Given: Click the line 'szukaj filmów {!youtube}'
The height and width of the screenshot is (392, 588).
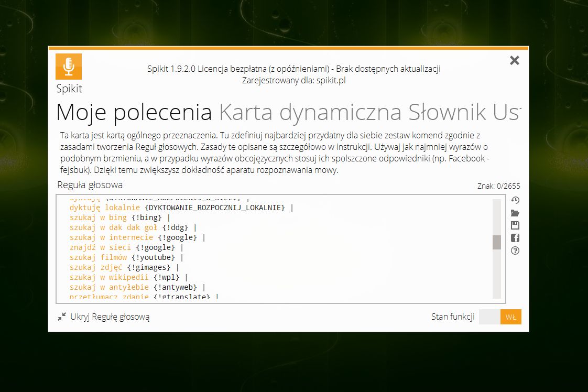Looking at the screenshot, I should 126,257.
